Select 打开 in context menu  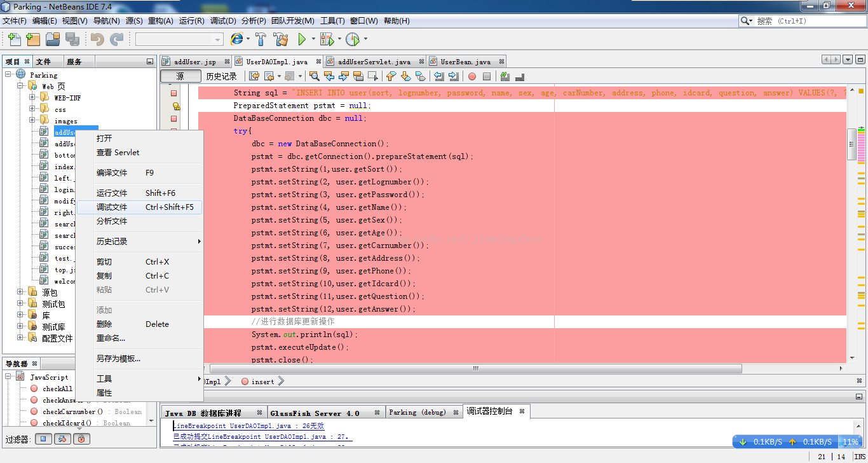[x=139, y=138]
